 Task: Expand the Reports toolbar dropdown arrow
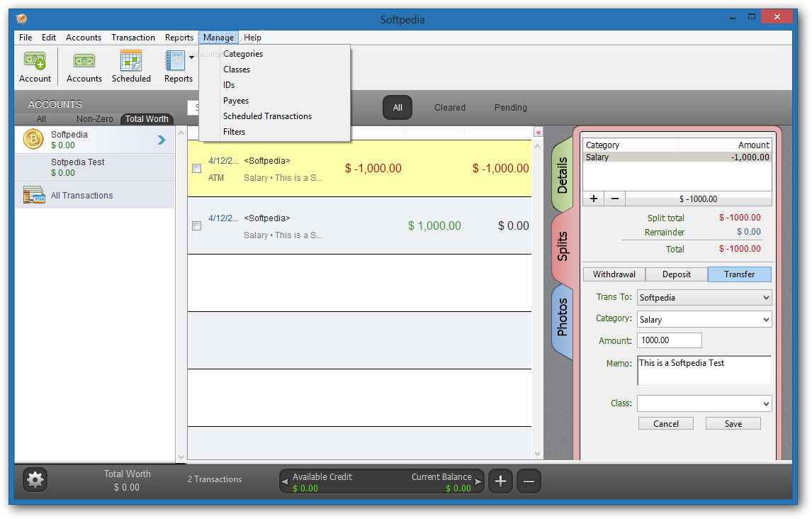pyautogui.click(x=191, y=57)
